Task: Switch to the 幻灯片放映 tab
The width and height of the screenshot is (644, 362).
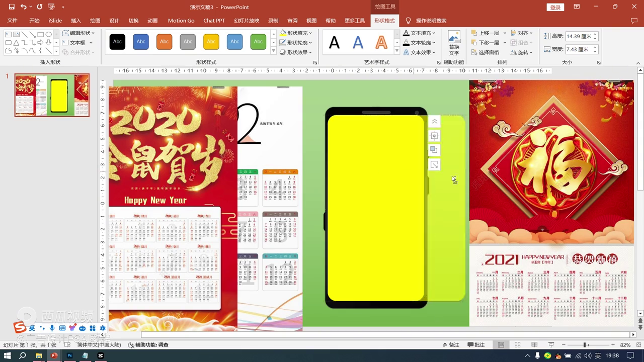Action: (x=247, y=21)
